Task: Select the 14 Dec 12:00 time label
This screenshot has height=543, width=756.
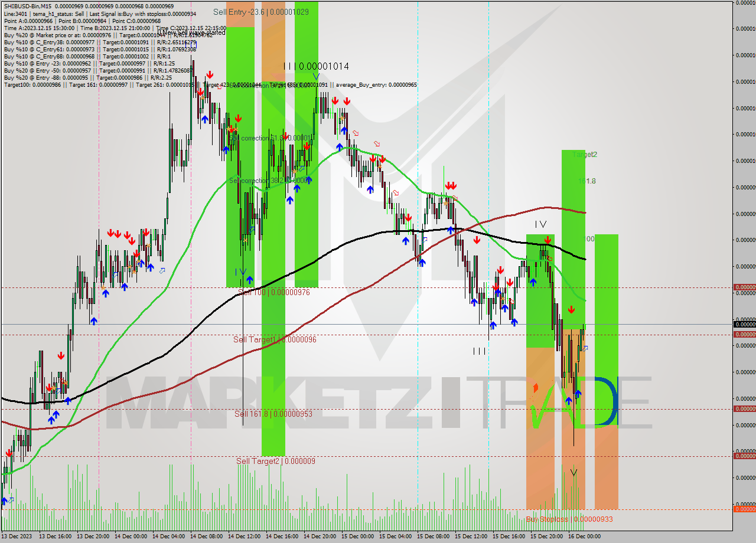Action: tap(244, 537)
